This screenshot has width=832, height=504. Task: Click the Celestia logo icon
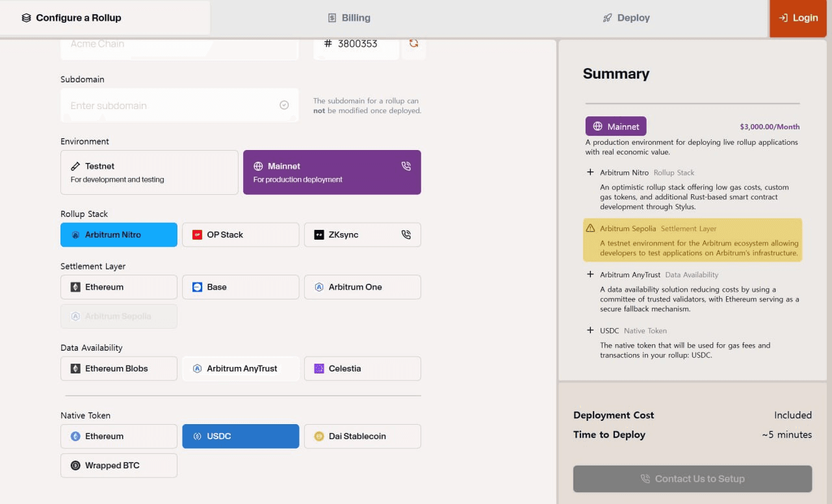[319, 368]
